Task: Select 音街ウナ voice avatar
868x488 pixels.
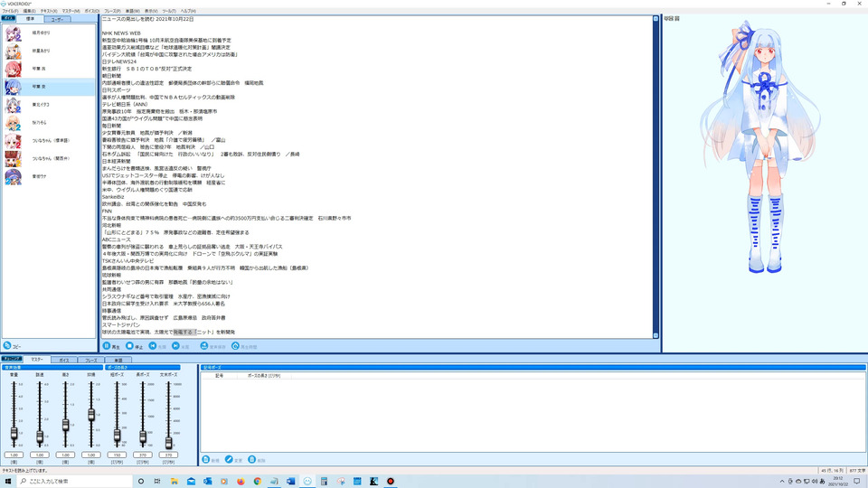Action: click(x=14, y=177)
